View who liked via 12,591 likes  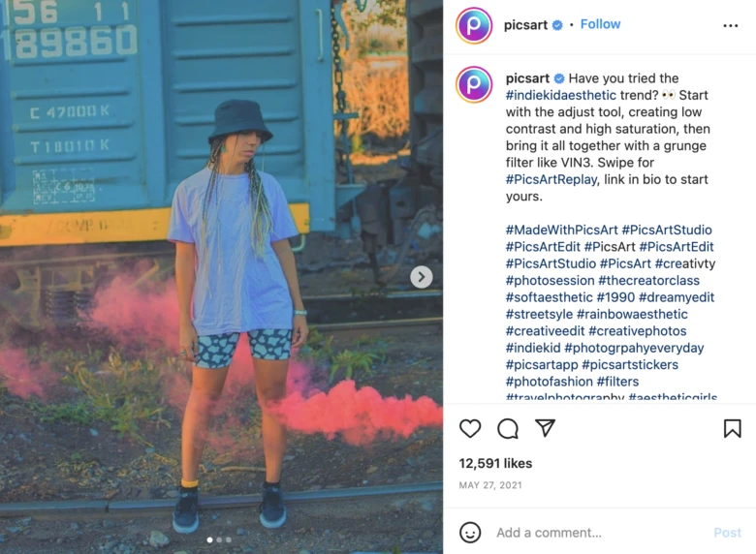pyautogui.click(x=495, y=463)
